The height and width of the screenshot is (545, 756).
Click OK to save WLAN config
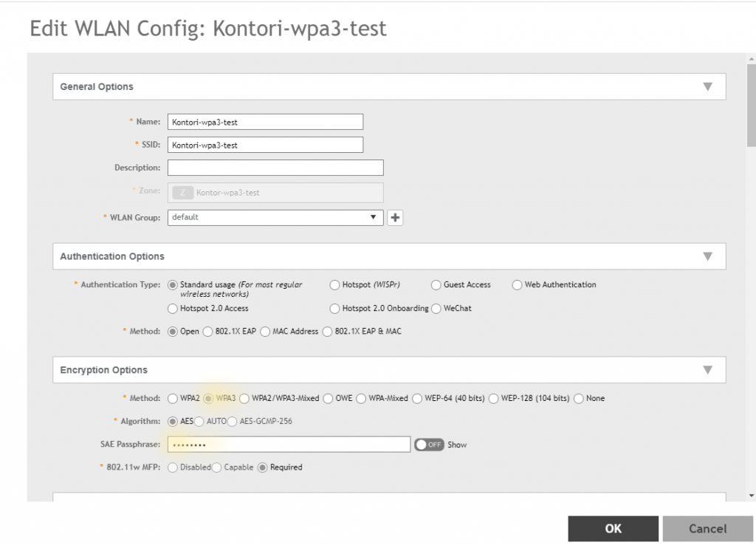pos(613,528)
